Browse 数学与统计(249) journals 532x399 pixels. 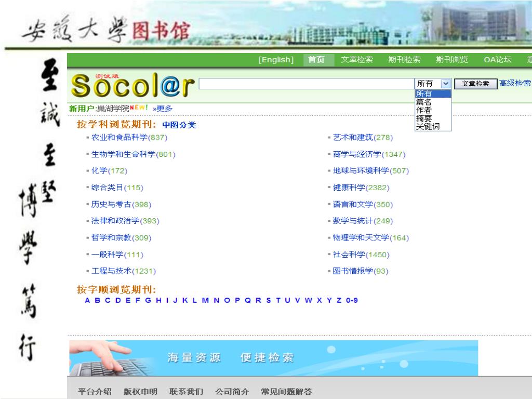point(363,221)
